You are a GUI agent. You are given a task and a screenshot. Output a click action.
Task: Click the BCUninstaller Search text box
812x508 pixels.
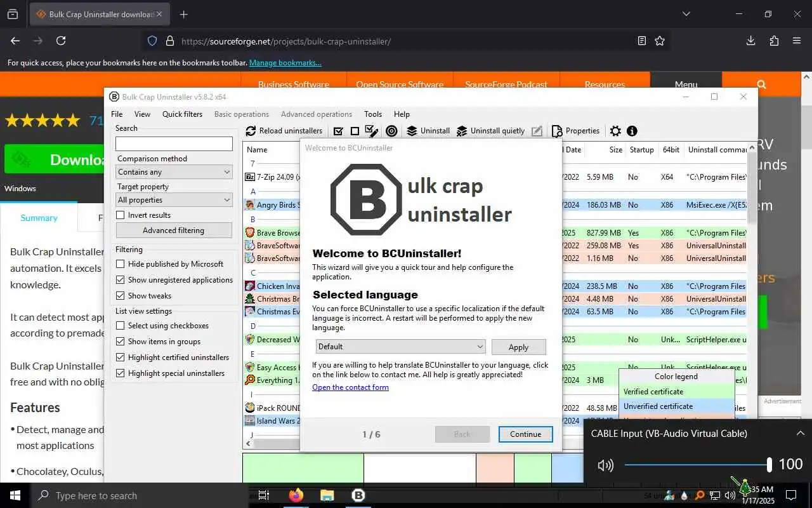click(174, 144)
